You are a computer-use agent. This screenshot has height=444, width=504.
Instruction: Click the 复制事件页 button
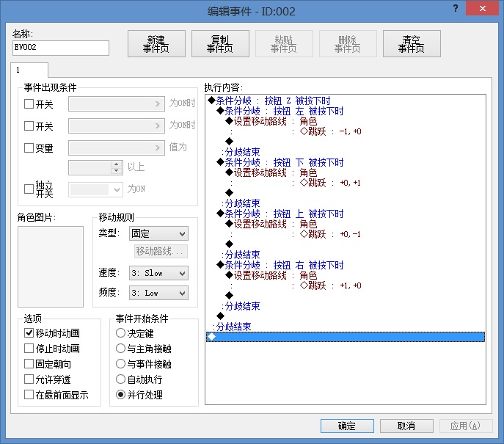[x=220, y=44]
